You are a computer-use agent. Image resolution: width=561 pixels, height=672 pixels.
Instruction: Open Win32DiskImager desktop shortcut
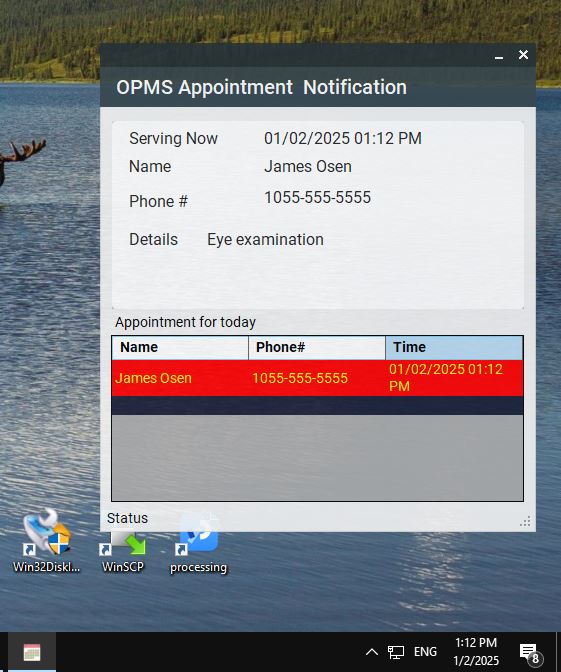pos(46,542)
